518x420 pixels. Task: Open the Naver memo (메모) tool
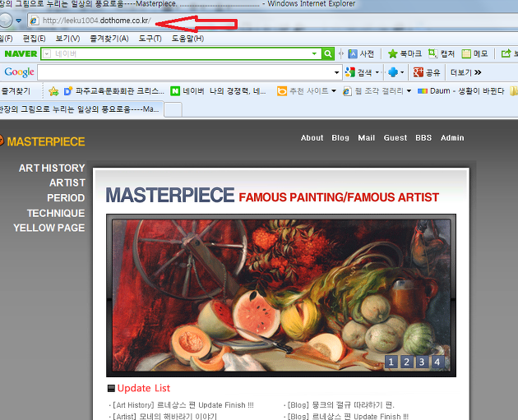[x=474, y=53]
